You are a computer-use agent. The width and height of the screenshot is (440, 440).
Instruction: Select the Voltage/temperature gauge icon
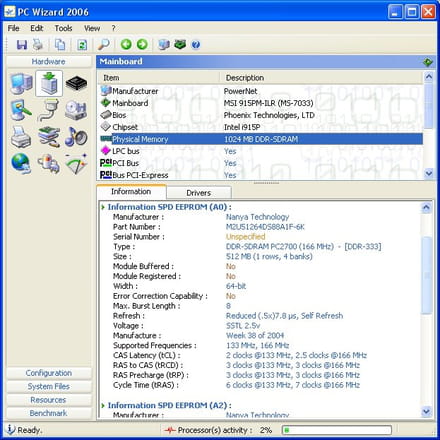click(x=76, y=164)
